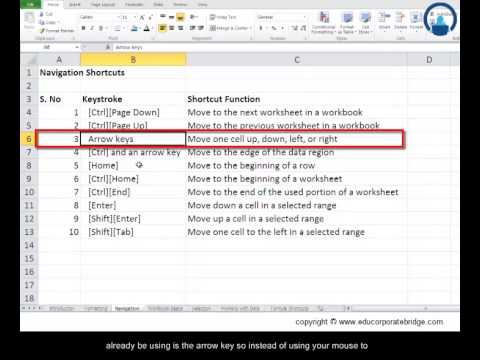
Task: Toggle highlighted Align Text Left button
Action: [162, 28]
